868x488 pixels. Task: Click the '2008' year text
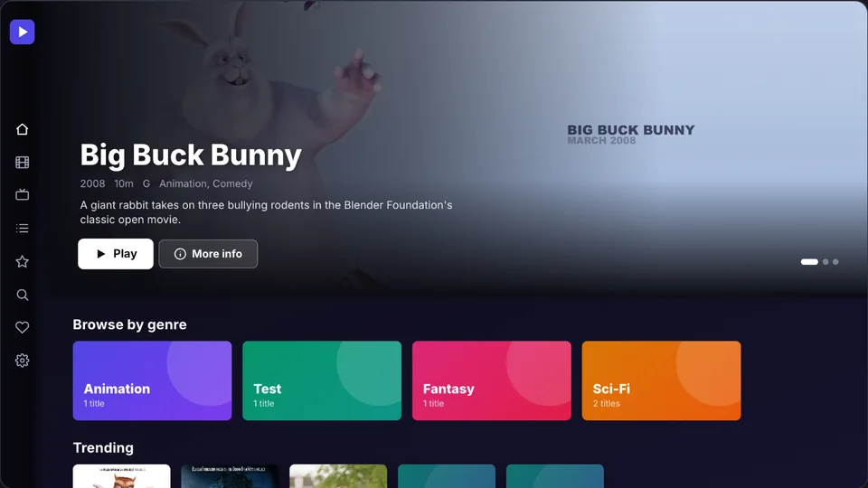(92, 183)
